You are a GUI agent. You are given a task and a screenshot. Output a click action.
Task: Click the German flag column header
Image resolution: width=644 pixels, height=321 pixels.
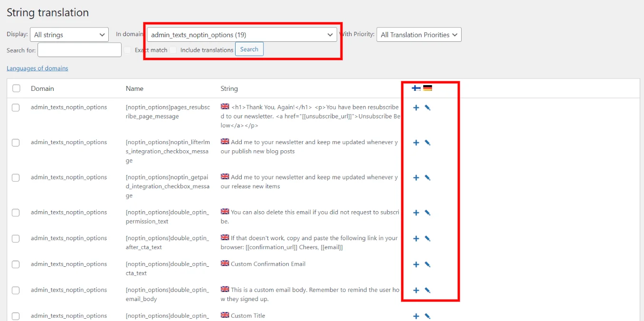427,88
